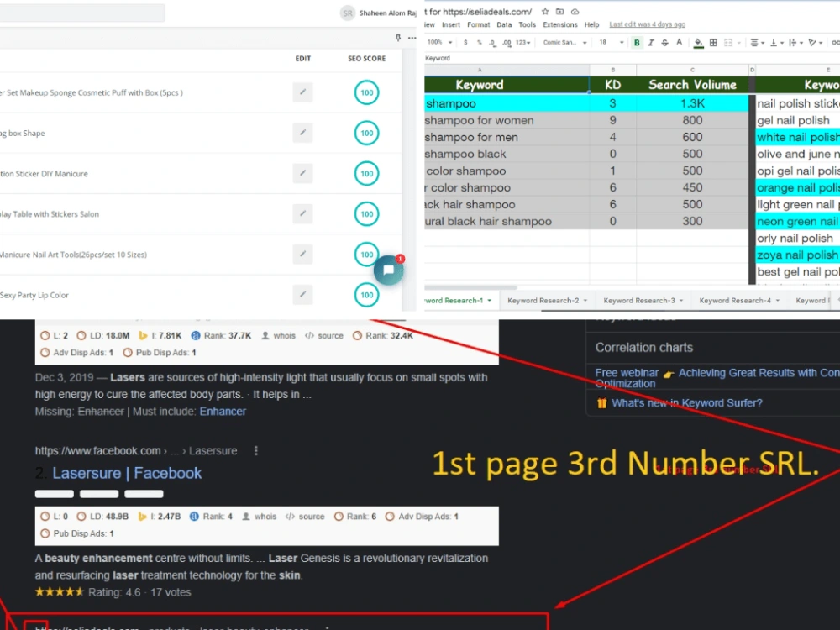The width and height of the screenshot is (840, 630).
Task: Select the 'shampoo for women' cell
Action: tap(507, 120)
